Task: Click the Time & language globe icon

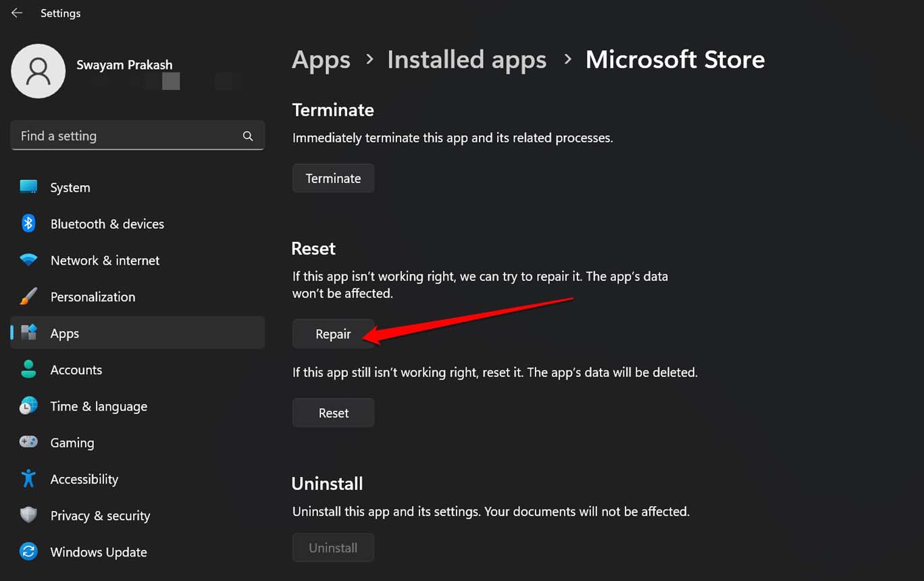Action: (28, 406)
